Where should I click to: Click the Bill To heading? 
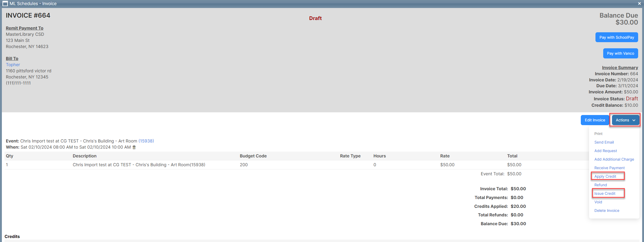coord(12,58)
